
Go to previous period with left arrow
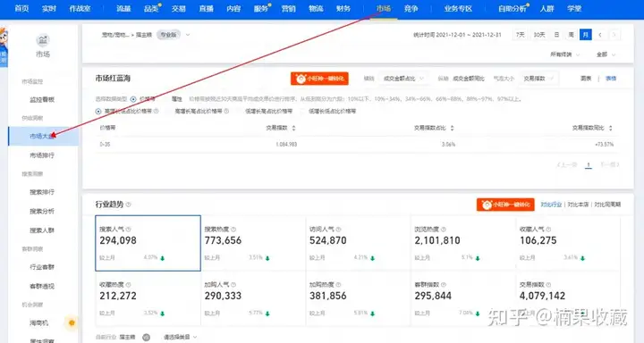[x=600, y=35]
